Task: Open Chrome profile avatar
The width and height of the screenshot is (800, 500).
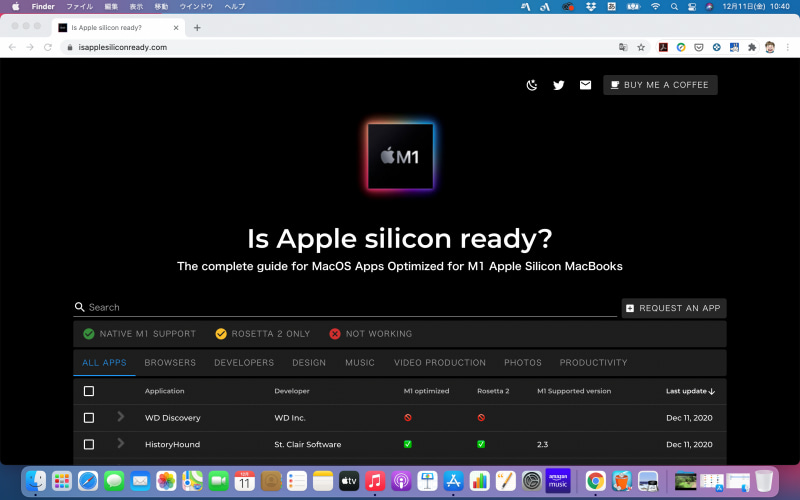Action: click(x=770, y=47)
